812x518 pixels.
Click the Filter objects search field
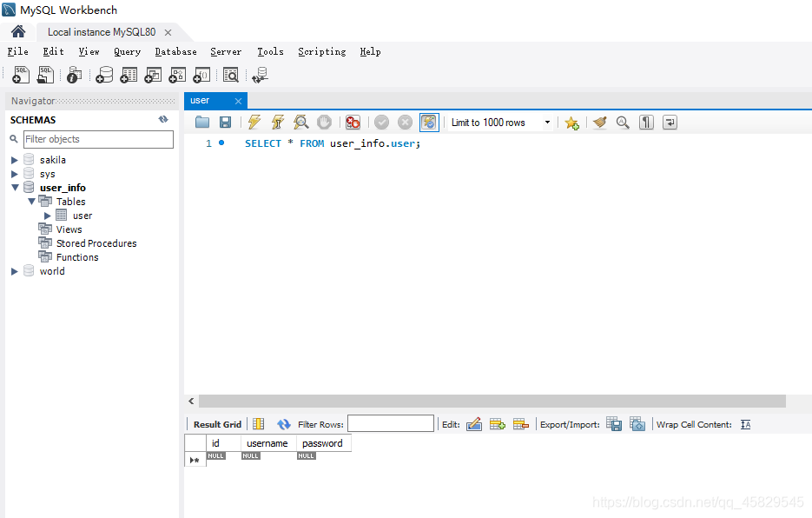coord(98,139)
